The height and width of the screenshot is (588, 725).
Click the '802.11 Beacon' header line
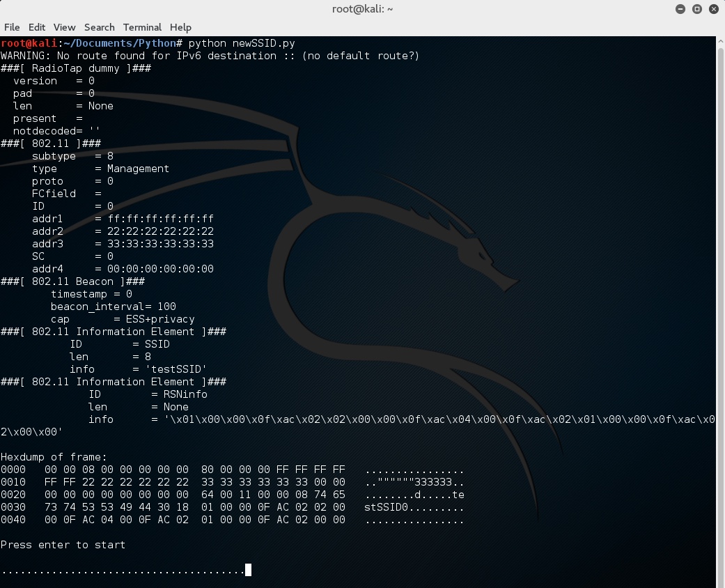(72, 281)
